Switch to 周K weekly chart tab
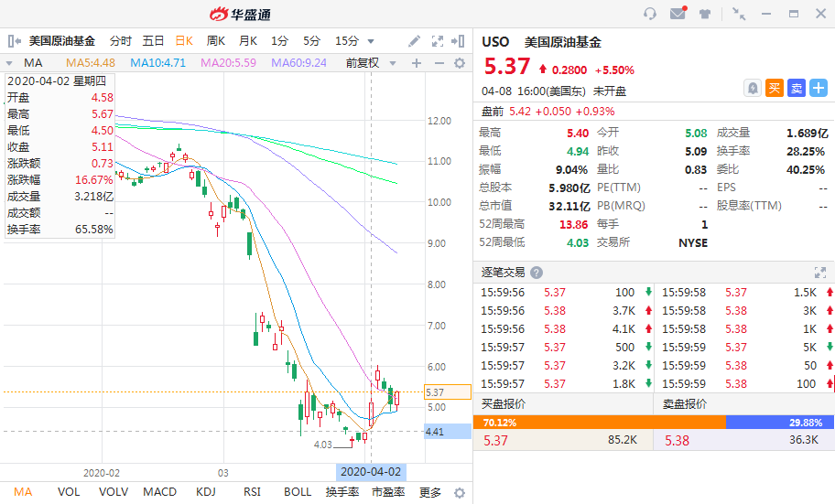 pos(216,41)
